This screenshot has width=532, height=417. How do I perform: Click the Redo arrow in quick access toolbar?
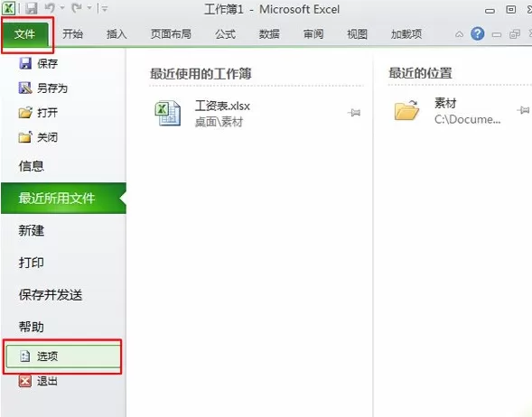click(x=77, y=8)
